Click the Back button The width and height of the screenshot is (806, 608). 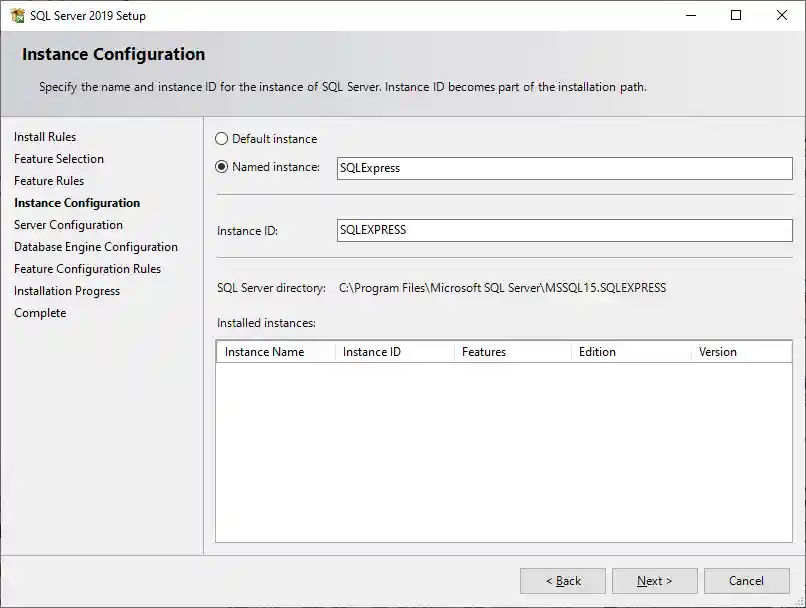562,580
